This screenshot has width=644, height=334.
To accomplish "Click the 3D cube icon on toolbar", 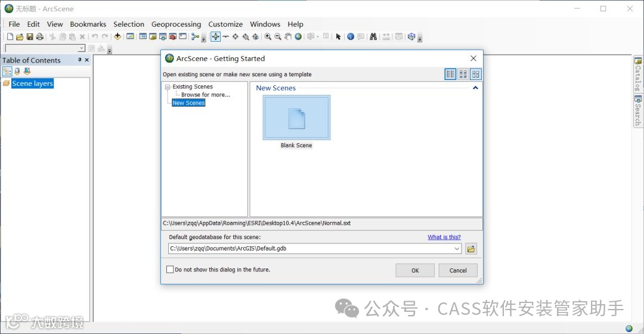I will click(411, 36).
